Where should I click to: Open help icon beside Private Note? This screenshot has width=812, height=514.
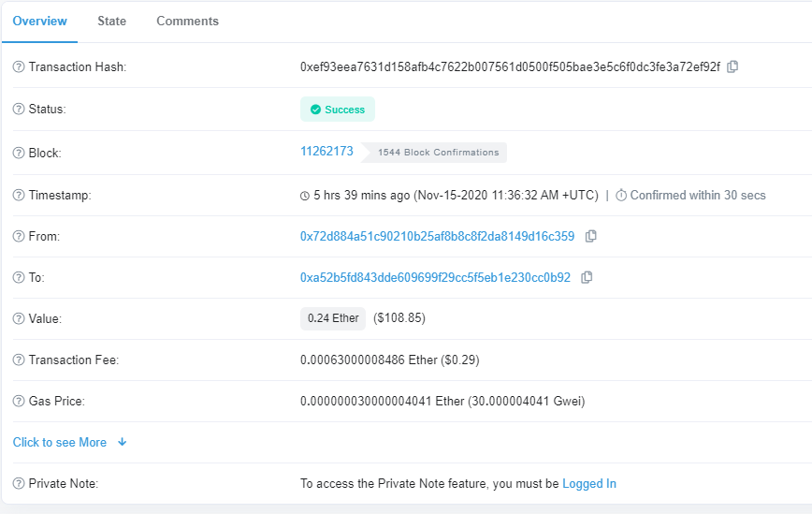(19, 483)
